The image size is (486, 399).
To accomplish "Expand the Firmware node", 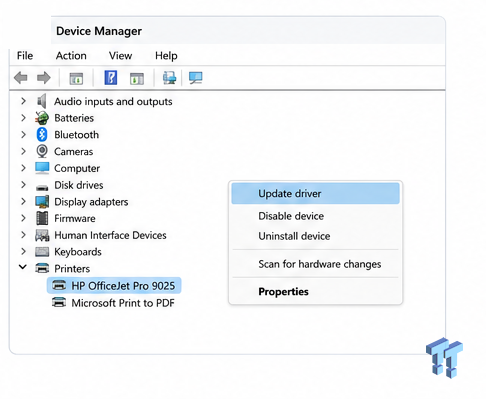I will pyautogui.click(x=23, y=218).
